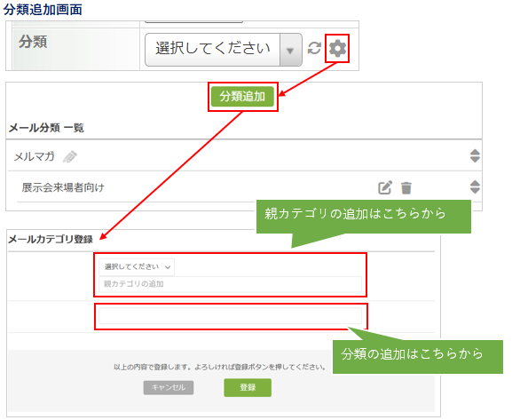512x420 pixels.
Task: Open the 分類 選択してください dropdown
Action: click(224, 50)
